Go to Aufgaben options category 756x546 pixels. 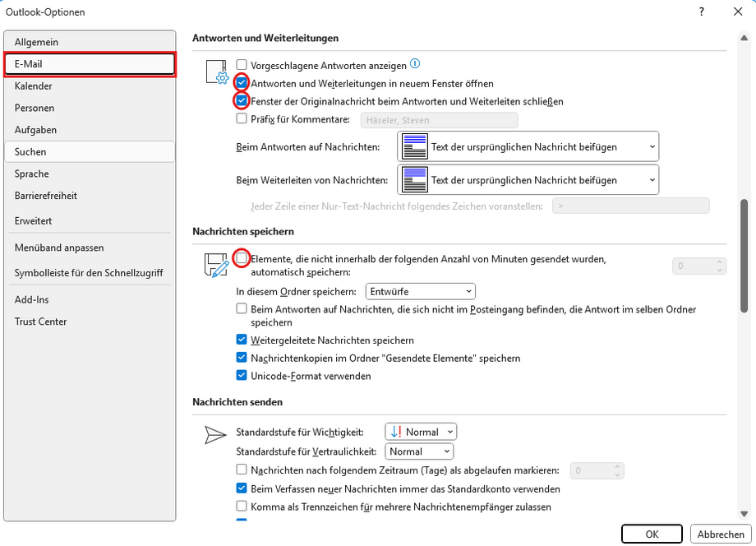(90, 130)
